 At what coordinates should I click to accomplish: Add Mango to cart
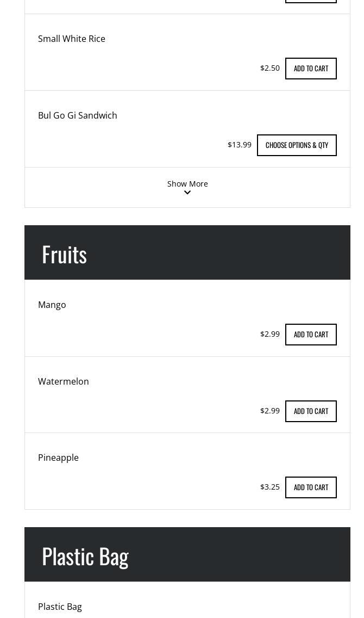311,335
